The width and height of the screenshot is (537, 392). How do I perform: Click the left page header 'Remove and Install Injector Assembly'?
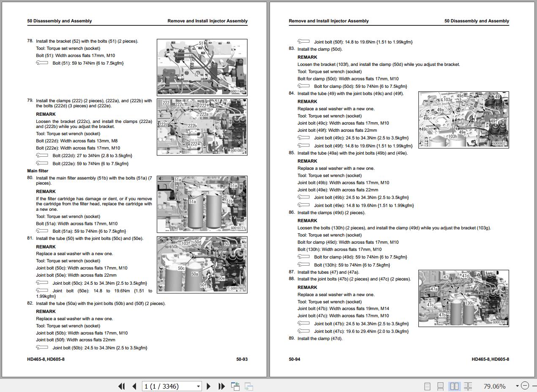[x=207, y=21]
